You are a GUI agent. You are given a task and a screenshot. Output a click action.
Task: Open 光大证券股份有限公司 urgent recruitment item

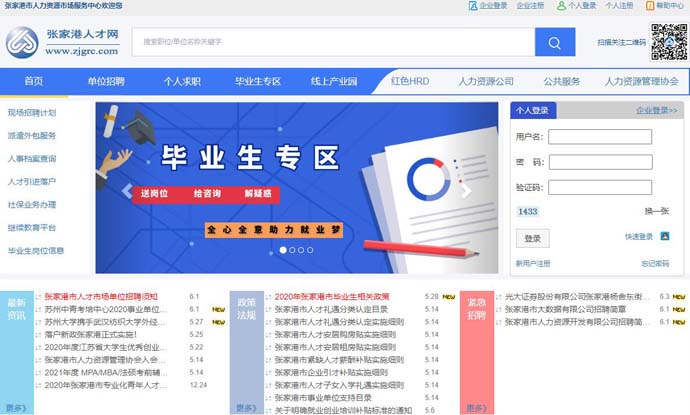(577, 297)
